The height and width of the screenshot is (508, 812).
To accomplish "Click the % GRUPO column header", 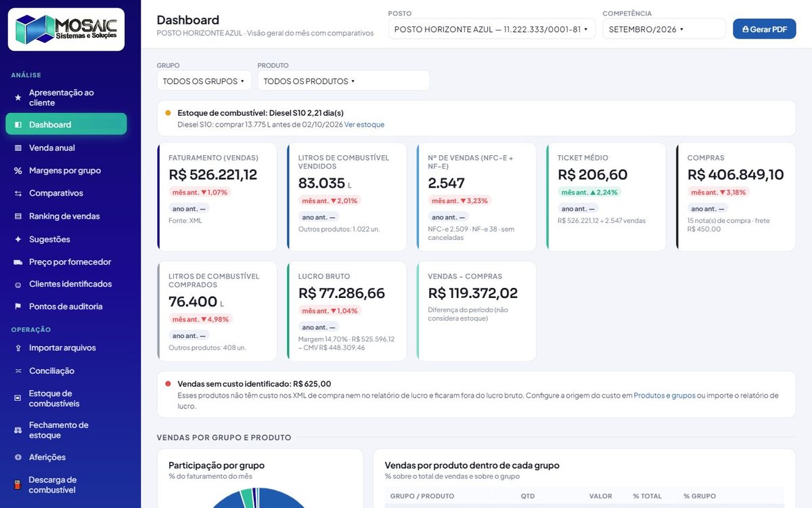I will (700, 496).
